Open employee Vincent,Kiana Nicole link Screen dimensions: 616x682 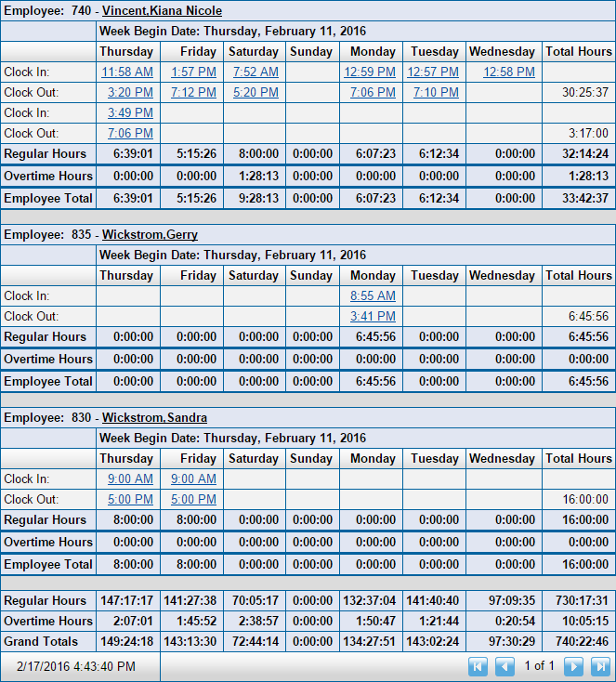tap(162, 11)
